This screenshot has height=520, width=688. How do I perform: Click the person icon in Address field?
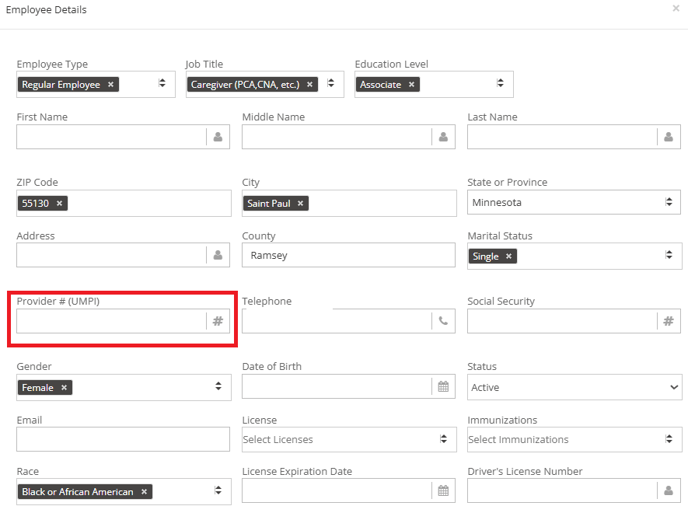coord(218,255)
